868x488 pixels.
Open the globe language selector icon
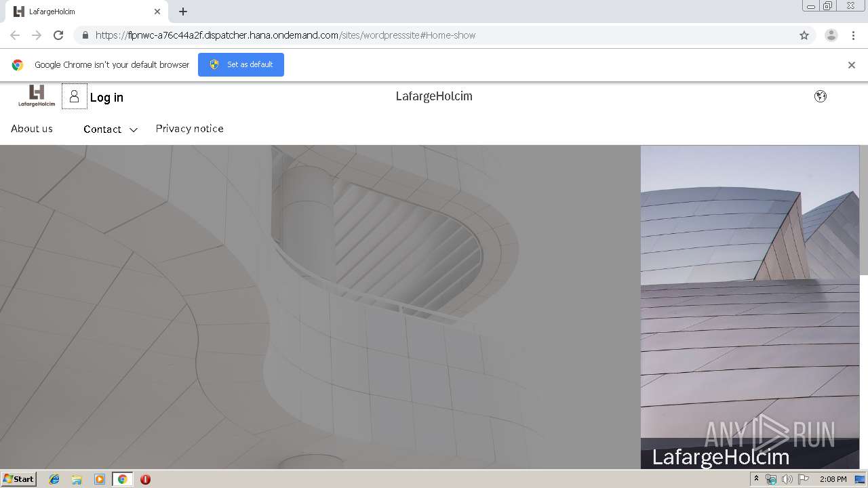tap(821, 96)
